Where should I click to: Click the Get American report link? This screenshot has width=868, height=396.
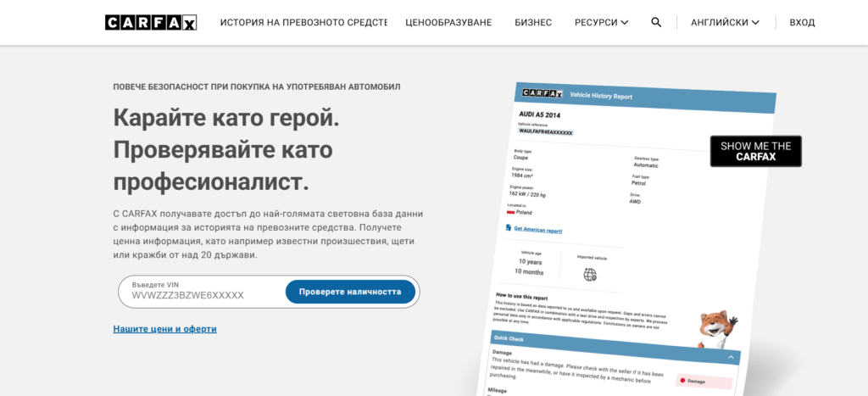click(x=538, y=230)
